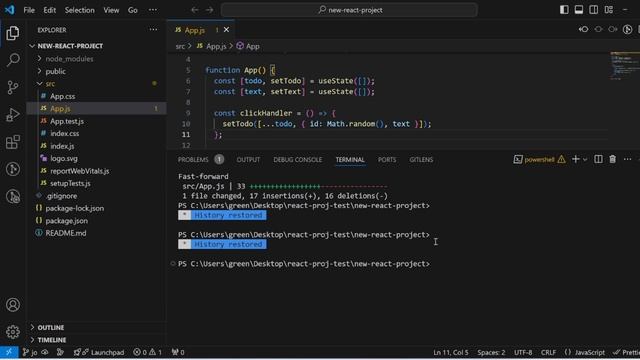Open the Extensions view
The height and width of the screenshot is (360, 640).
13,142
